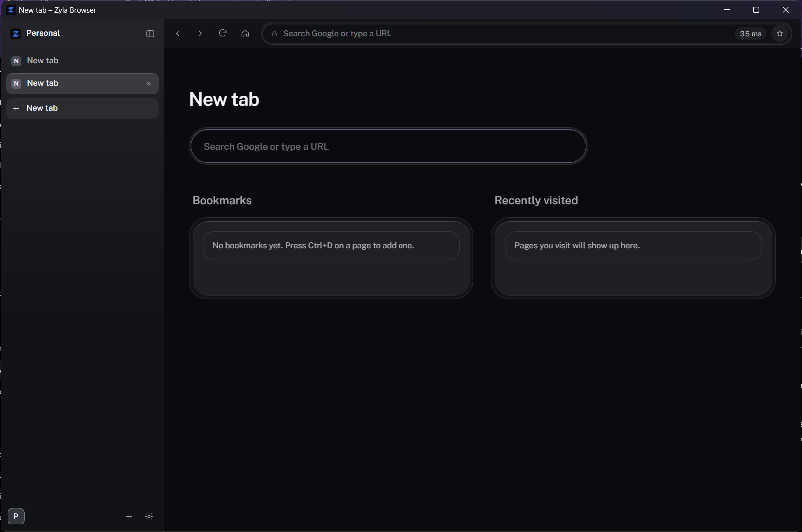Viewport: 802px width, 532px height.
Task: Click the Personal space label
Action: 43,33
